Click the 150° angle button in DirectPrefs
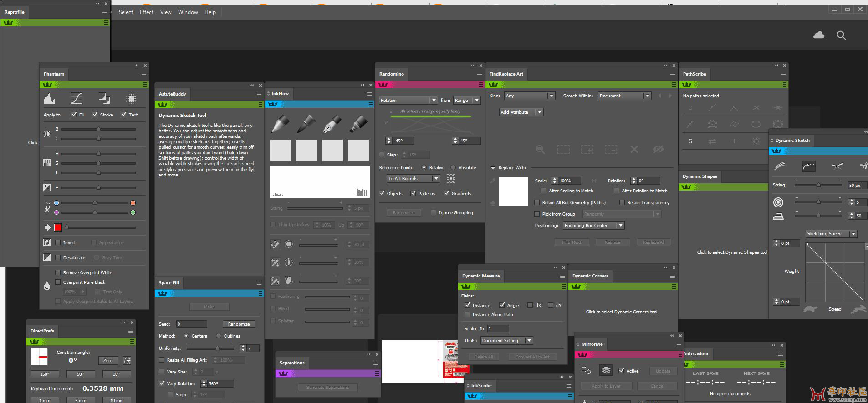This screenshot has width=868, height=403. (x=45, y=374)
